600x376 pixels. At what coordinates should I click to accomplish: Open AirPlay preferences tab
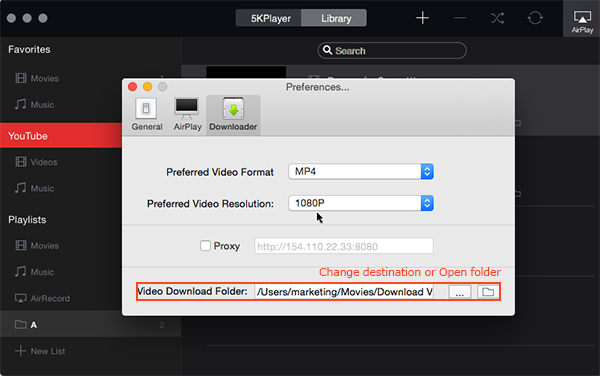tap(187, 115)
